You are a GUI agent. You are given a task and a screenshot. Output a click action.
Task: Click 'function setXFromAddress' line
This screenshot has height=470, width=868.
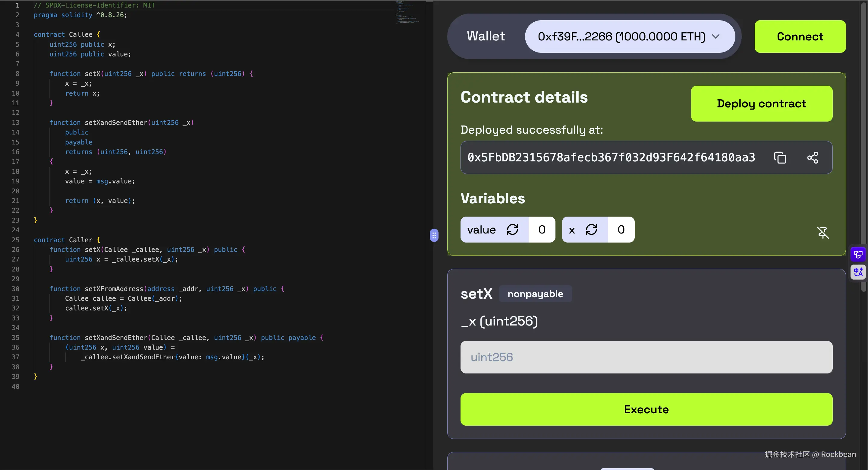click(x=167, y=289)
